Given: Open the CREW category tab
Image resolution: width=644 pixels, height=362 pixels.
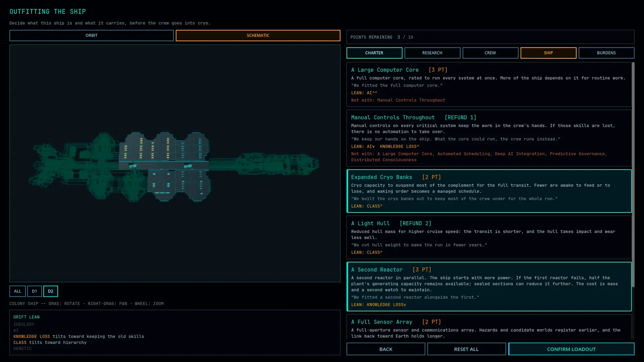Looking at the screenshot, I should (x=490, y=53).
